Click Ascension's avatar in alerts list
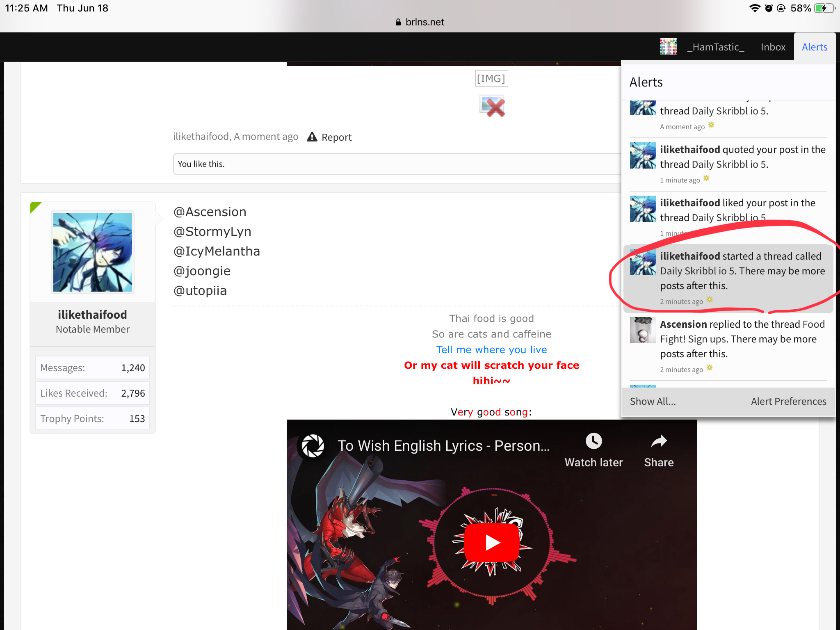The height and width of the screenshot is (630, 840). point(643,330)
